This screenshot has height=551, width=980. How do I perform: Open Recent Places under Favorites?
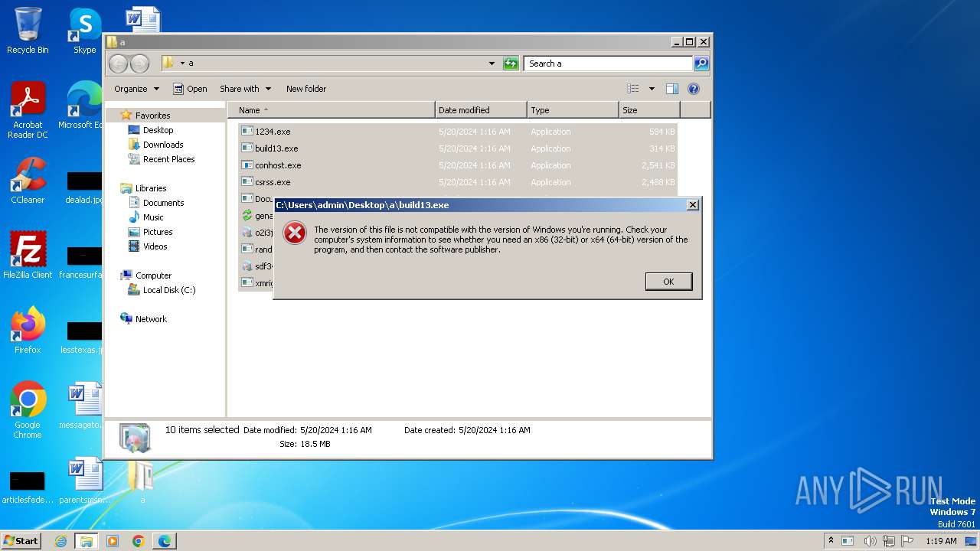pos(168,159)
